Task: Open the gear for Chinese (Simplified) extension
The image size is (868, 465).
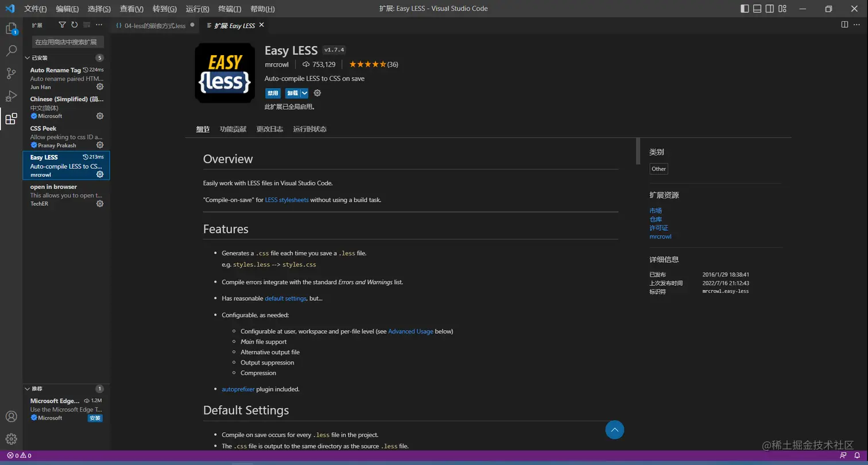Action: [x=100, y=116]
